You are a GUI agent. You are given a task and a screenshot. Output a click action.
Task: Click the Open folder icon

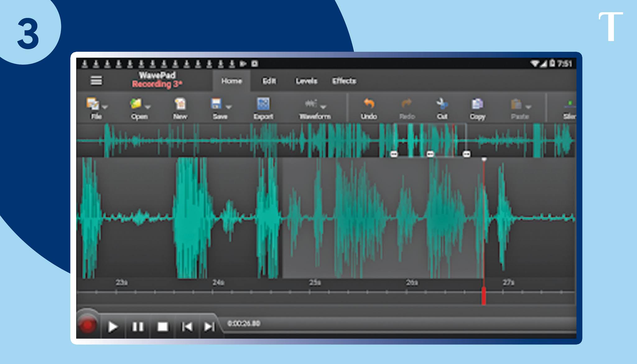[136, 104]
